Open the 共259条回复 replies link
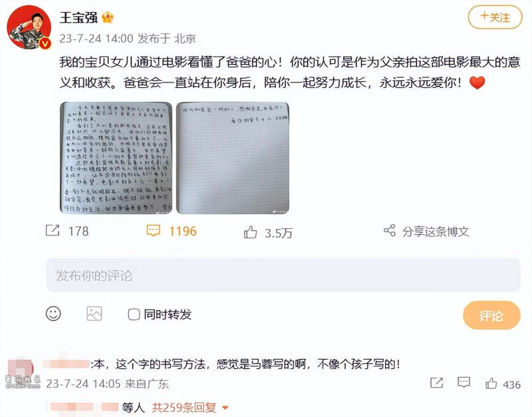 pos(184,407)
